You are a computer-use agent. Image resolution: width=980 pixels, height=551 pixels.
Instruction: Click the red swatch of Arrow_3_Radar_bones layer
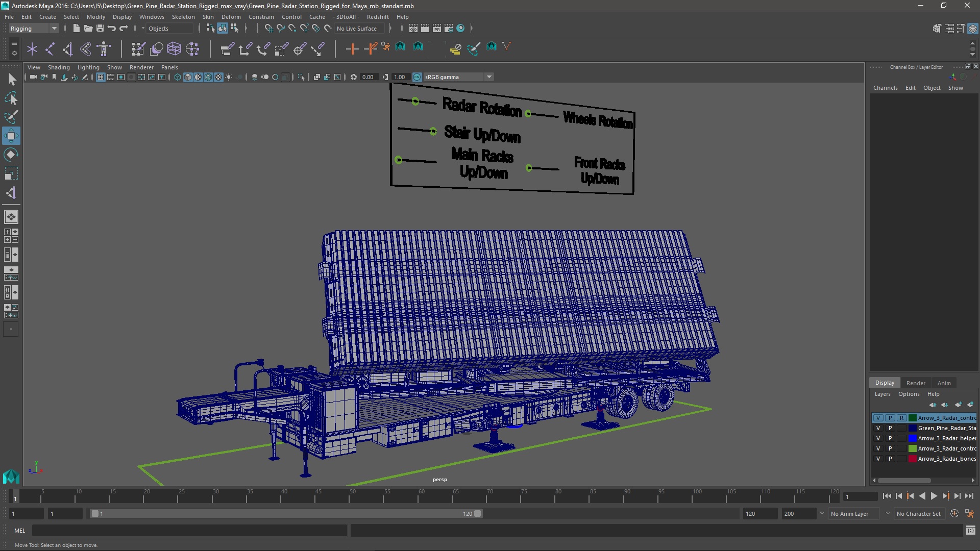(x=912, y=459)
